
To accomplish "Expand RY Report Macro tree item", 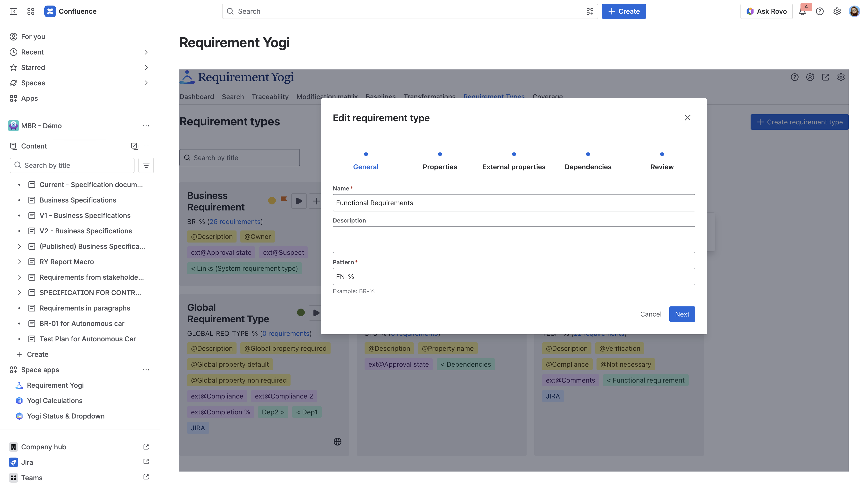I will click(19, 262).
